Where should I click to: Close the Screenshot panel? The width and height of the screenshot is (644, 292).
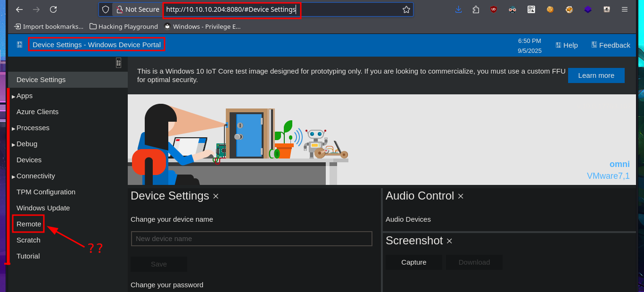click(x=449, y=241)
